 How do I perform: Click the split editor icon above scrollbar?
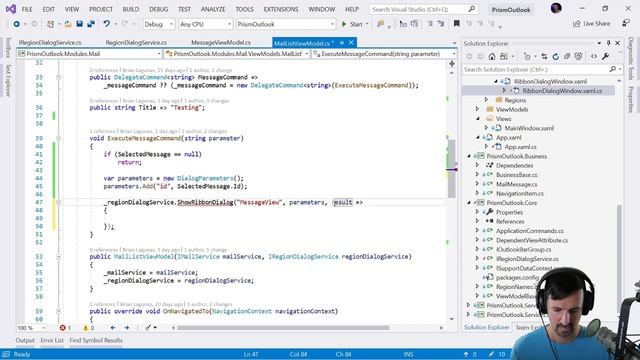[452, 64]
